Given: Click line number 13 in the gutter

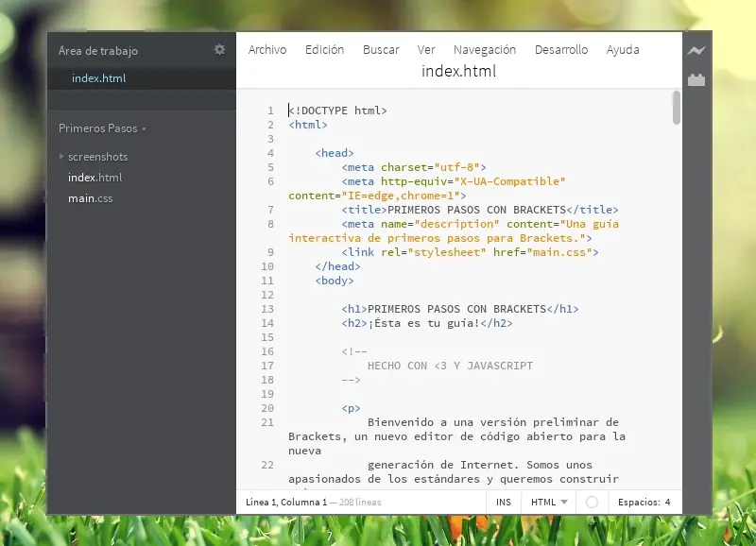Looking at the screenshot, I should click(267, 309).
